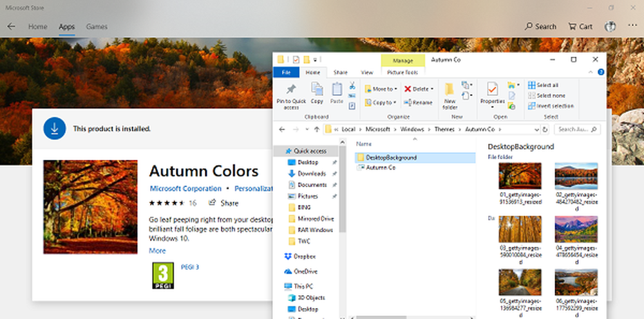Switch to the Share ribbon tab
This screenshot has height=319, width=644.
click(341, 72)
